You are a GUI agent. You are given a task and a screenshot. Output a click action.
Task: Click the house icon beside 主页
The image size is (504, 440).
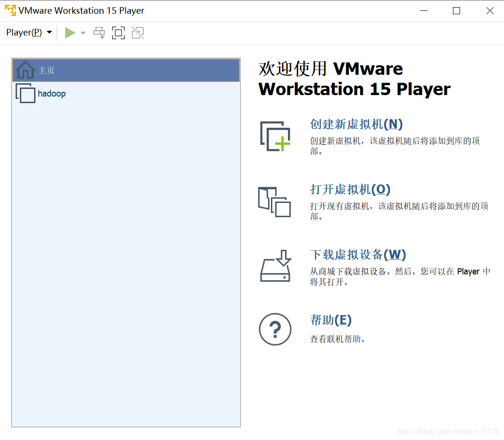click(x=26, y=70)
